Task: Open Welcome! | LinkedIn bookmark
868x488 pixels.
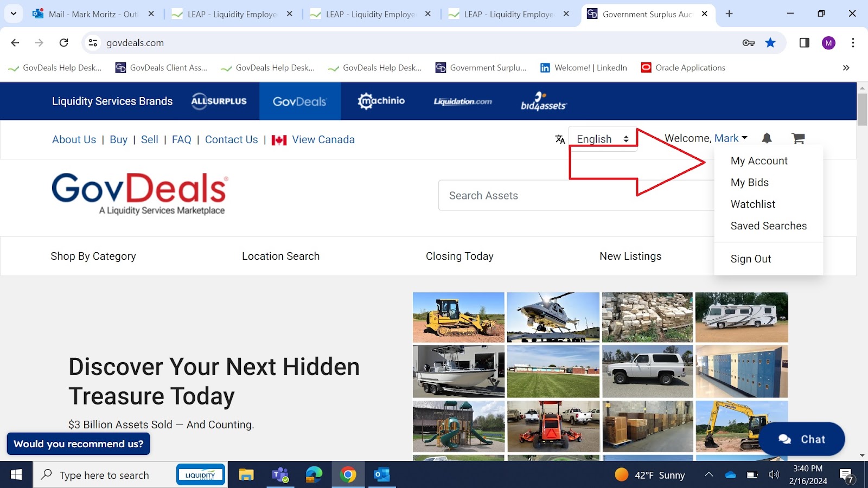Action: 583,68
